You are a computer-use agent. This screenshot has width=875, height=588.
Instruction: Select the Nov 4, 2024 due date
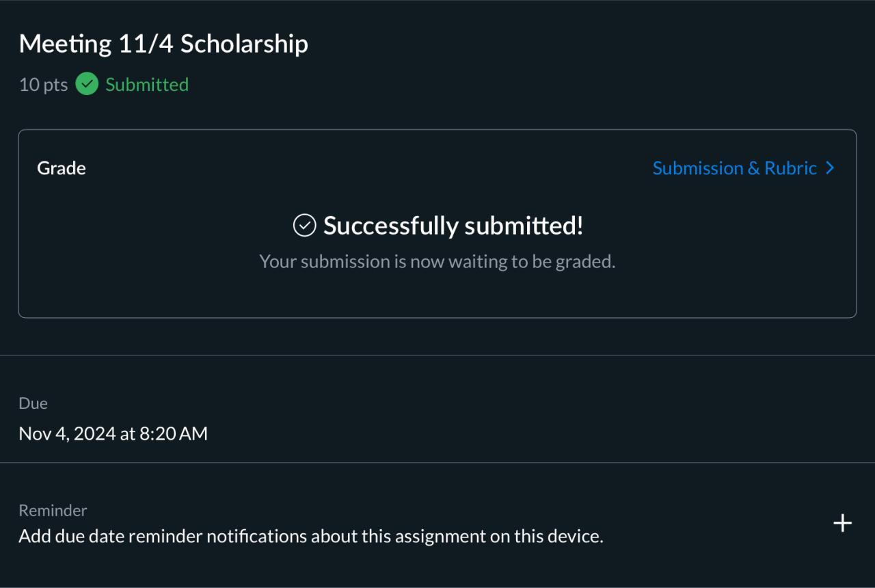pyautogui.click(x=113, y=433)
